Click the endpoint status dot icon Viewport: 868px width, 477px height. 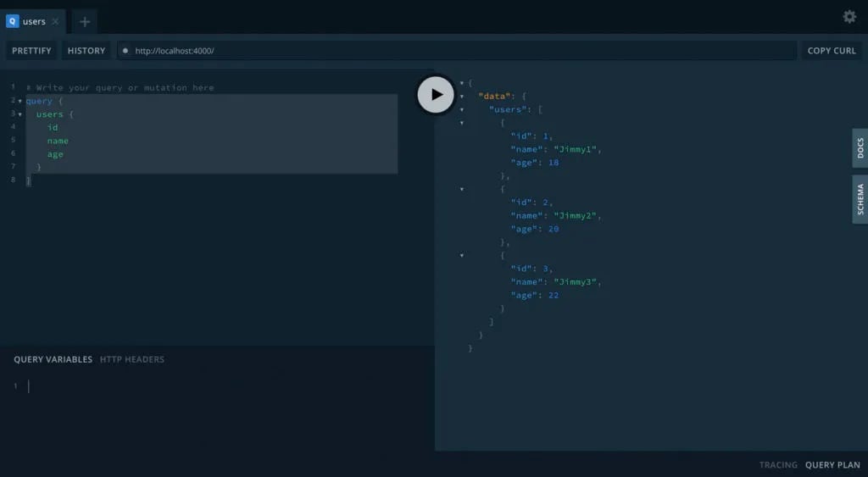pos(125,50)
